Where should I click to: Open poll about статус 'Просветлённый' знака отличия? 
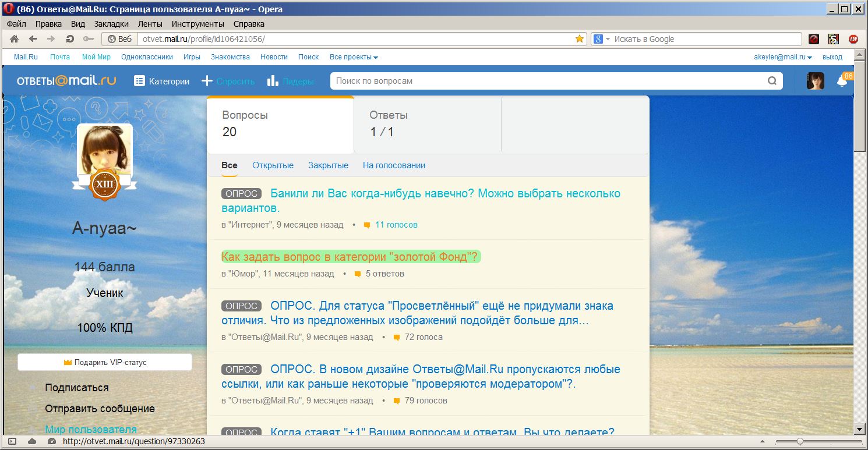417,313
